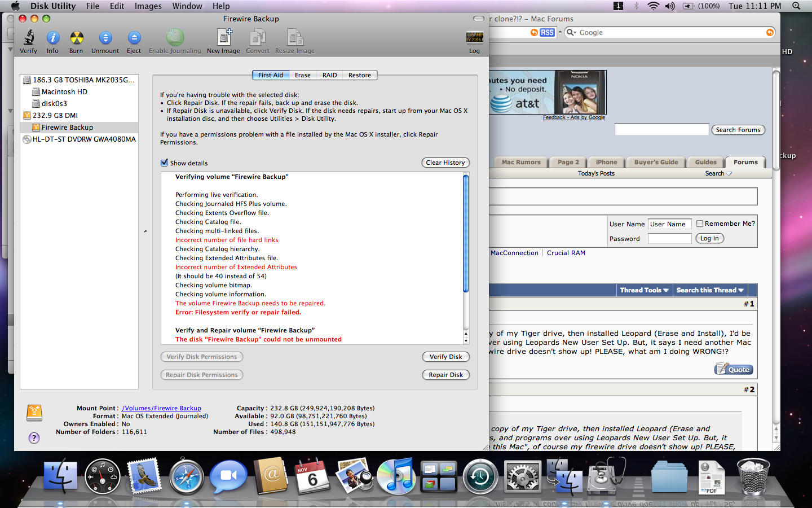Open the Crucial RAM link

(x=566, y=253)
